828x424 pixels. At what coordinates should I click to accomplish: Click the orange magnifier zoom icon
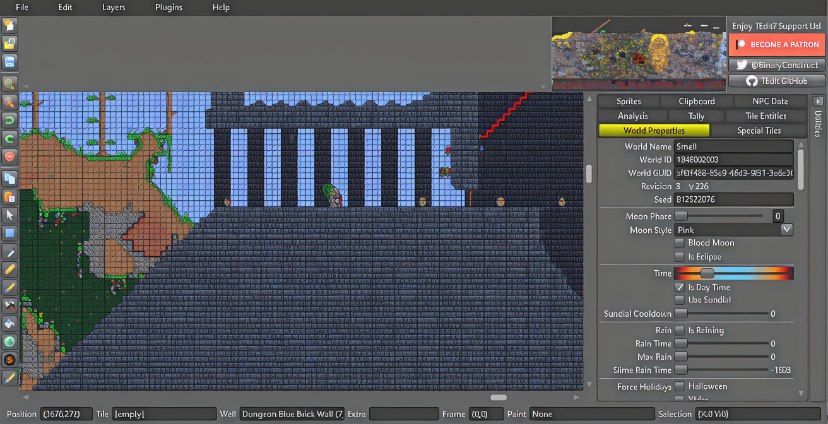[x=10, y=101]
